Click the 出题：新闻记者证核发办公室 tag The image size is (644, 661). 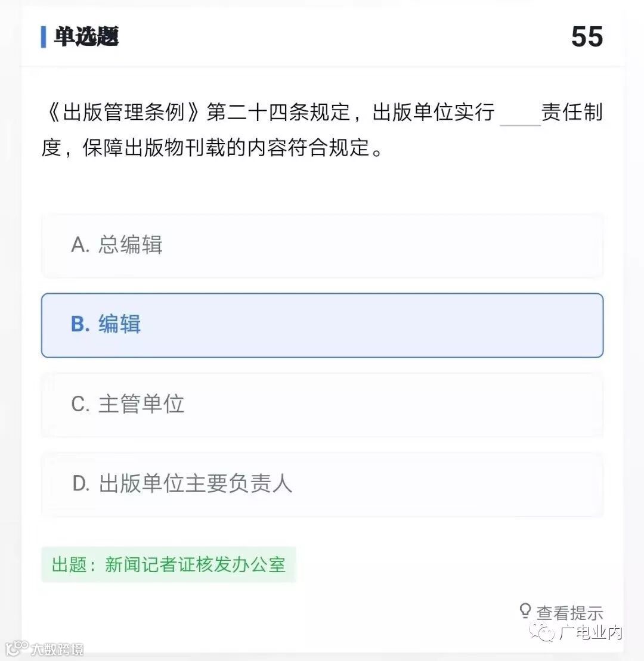169,564
